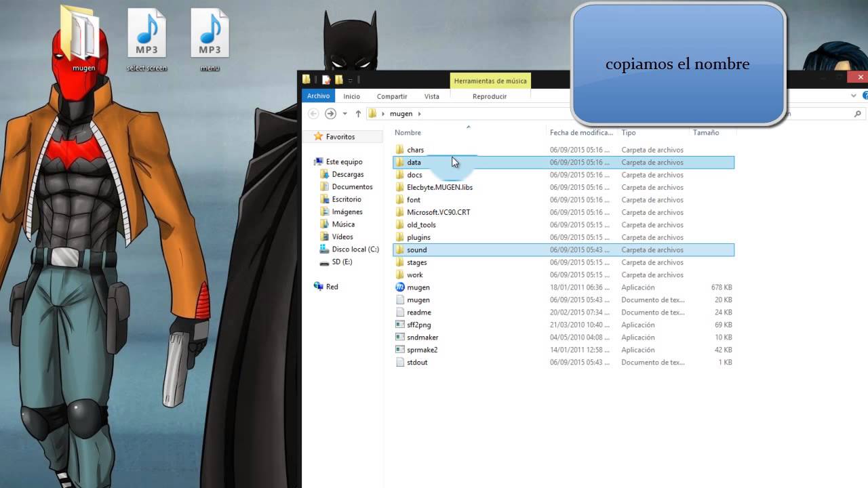
Task: Open Descargas in the sidebar
Action: click(x=348, y=174)
